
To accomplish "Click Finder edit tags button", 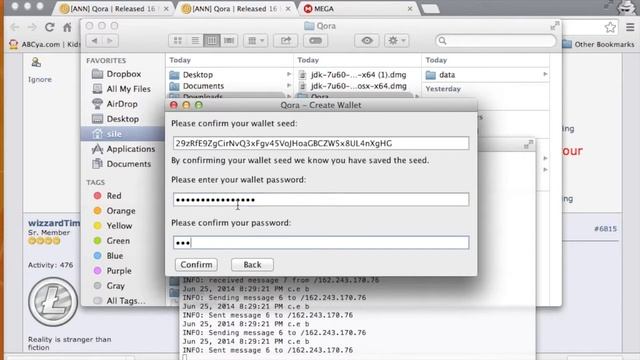I will [x=315, y=40].
